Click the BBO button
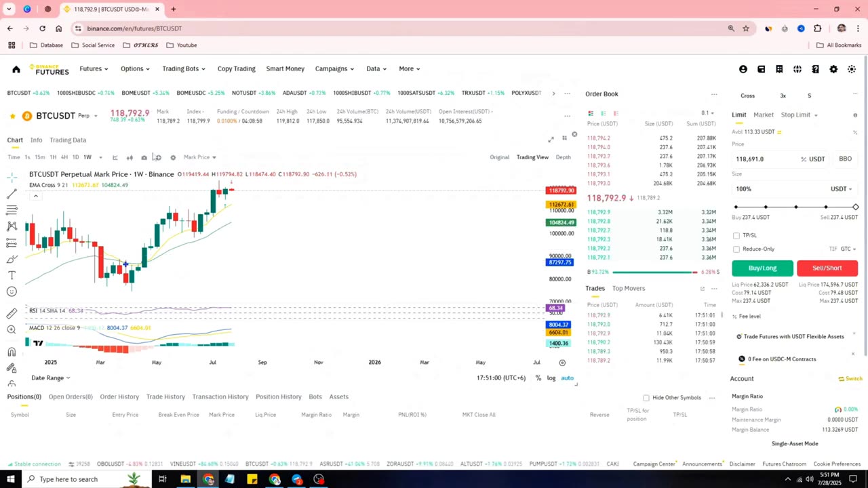Screen dimensions: 868x488 845,159
